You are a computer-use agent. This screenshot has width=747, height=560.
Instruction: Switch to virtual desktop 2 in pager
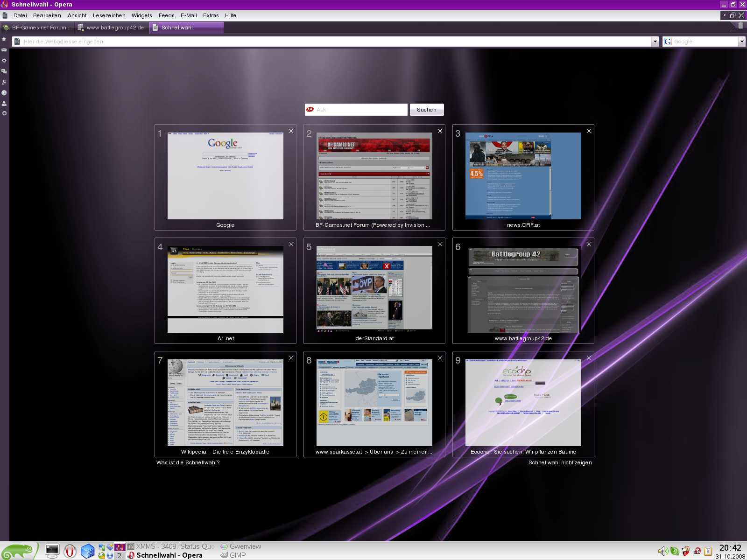click(x=120, y=555)
